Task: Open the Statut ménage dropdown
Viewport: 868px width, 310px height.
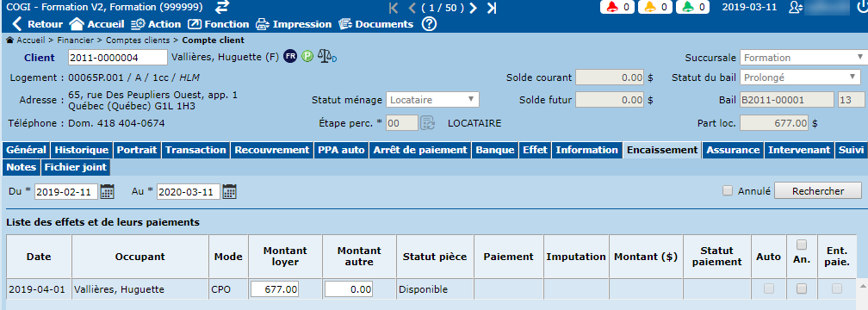Action: pyautogui.click(x=432, y=100)
